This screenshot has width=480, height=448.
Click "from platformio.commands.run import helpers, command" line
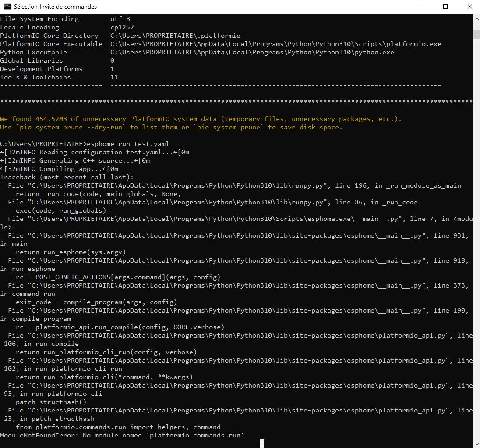coord(118,427)
